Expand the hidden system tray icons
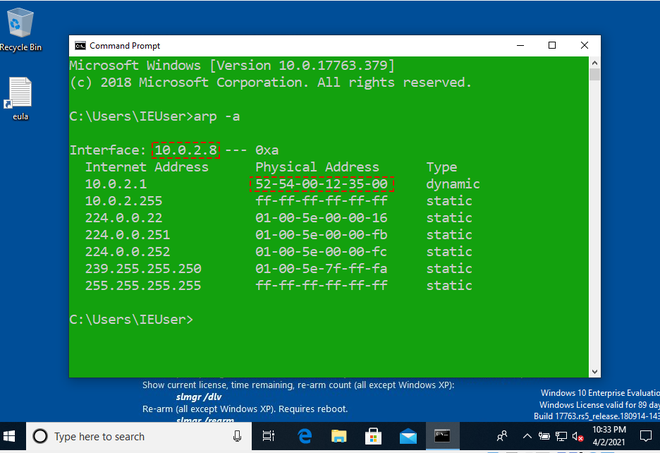660x453 pixels. click(527, 436)
